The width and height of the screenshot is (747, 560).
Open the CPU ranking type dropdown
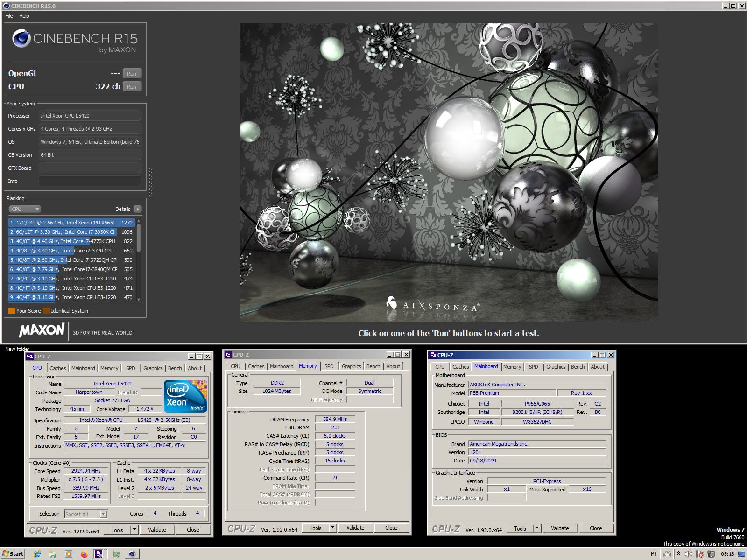pos(25,209)
